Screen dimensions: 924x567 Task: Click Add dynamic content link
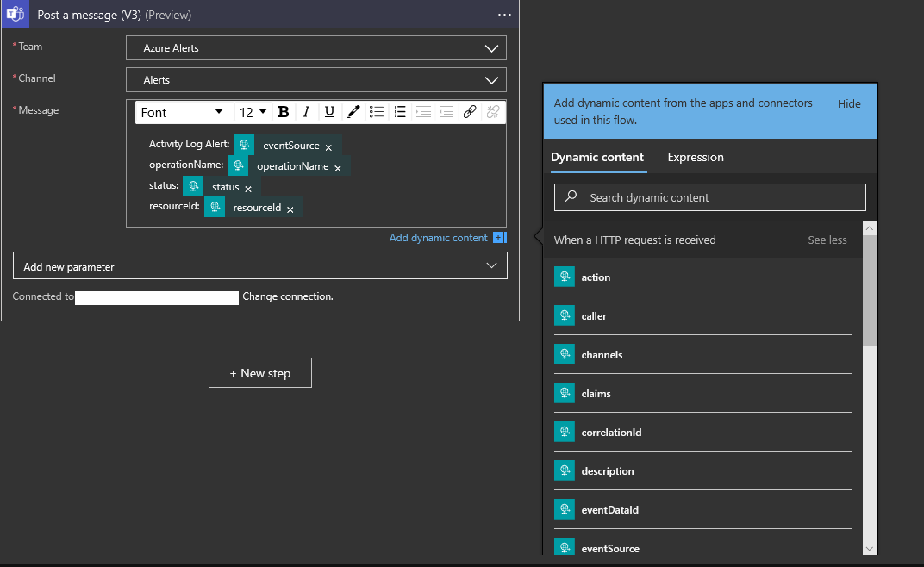(439, 238)
